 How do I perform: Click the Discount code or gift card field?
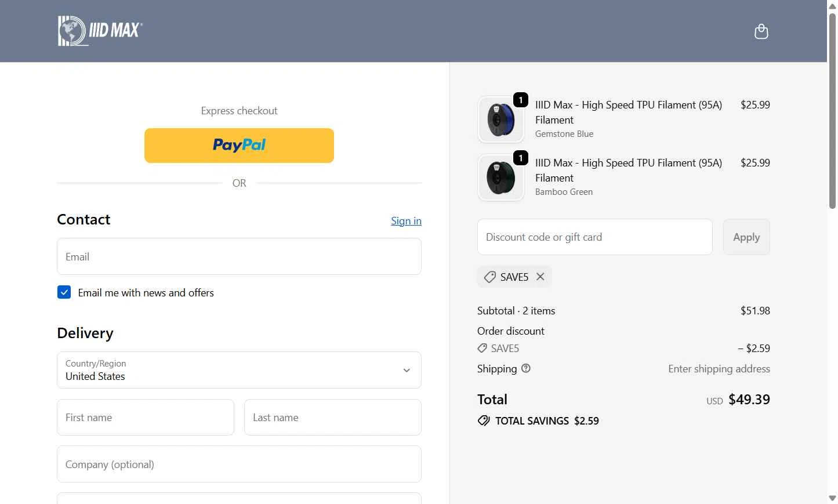[594, 237]
